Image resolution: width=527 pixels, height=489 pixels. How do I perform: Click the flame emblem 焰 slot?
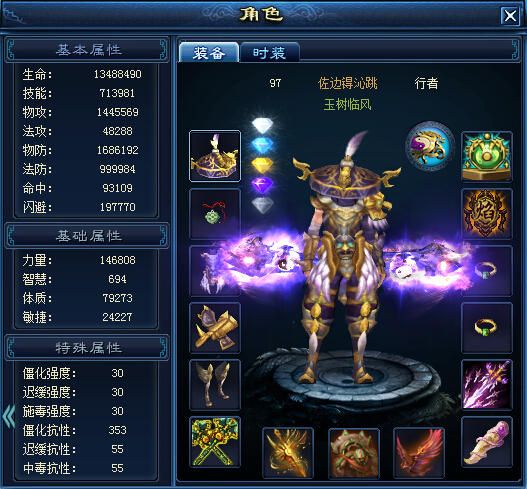tap(487, 214)
